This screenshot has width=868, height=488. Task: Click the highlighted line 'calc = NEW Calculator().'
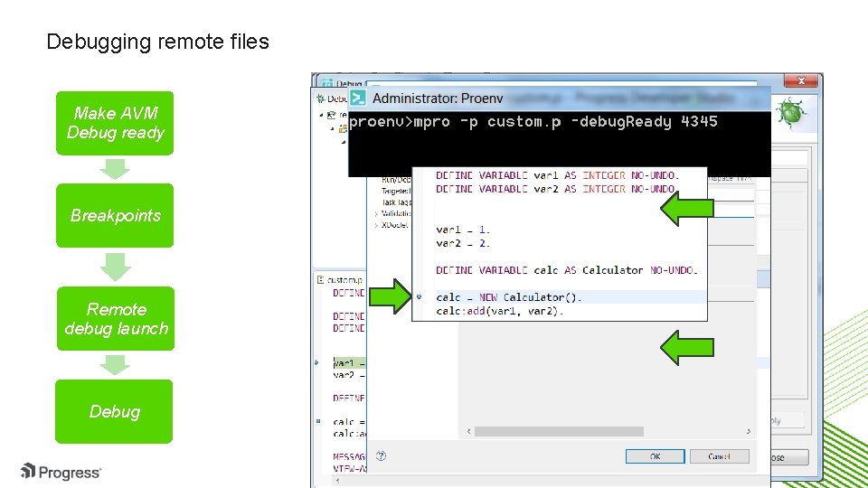(509, 297)
